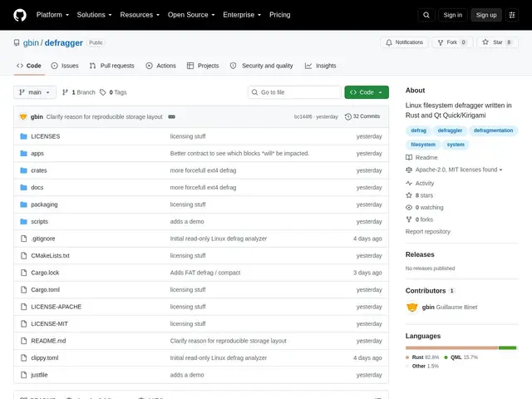Open the packaging folder icon
The image size is (532, 399).
(23, 204)
